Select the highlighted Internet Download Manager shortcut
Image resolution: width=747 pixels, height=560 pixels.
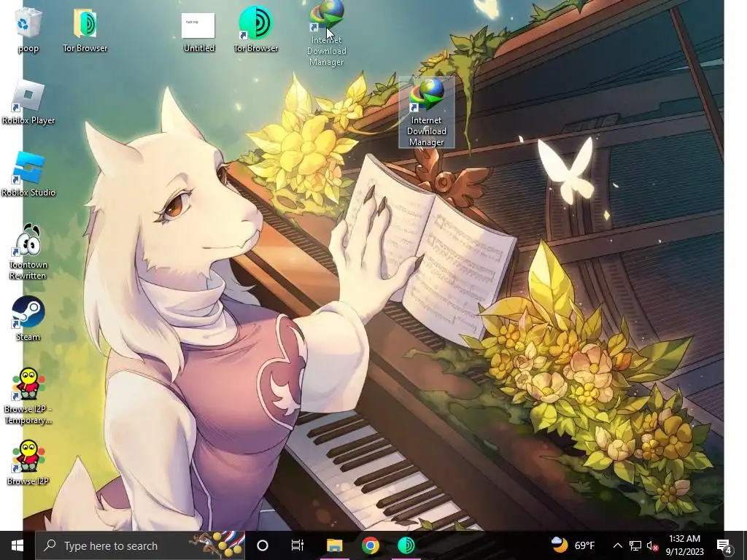click(426, 113)
